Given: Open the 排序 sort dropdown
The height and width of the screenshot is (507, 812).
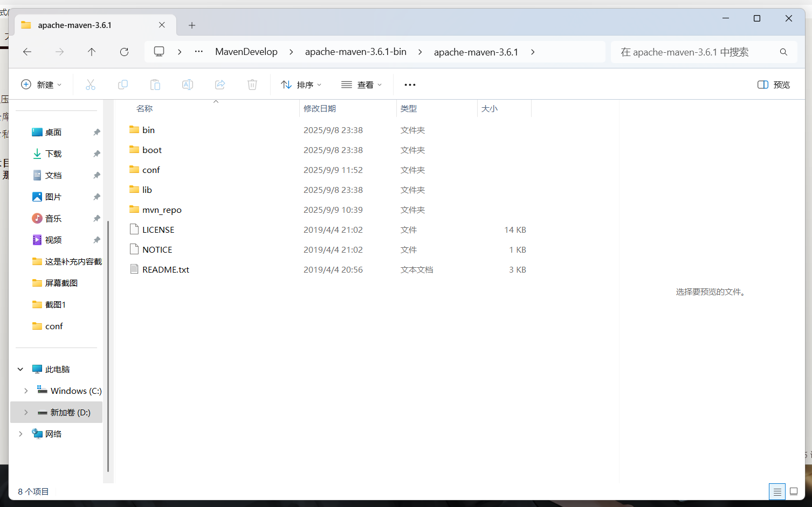Looking at the screenshot, I should [x=301, y=85].
